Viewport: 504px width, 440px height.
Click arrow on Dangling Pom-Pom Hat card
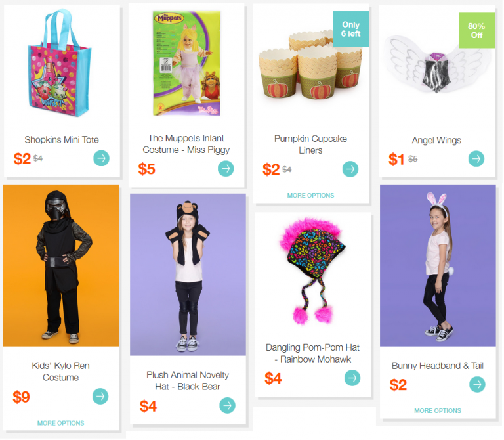pos(352,378)
